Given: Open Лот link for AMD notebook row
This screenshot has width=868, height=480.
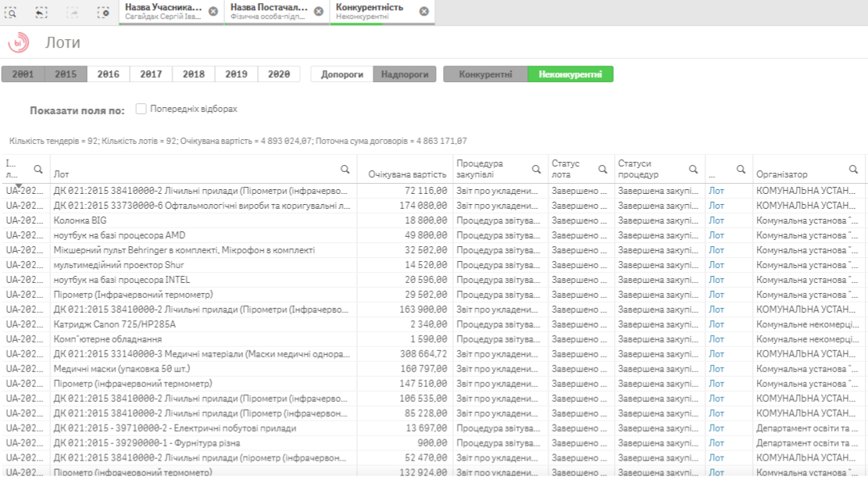Looking at the screenshot, I should [x=716, y=235].
